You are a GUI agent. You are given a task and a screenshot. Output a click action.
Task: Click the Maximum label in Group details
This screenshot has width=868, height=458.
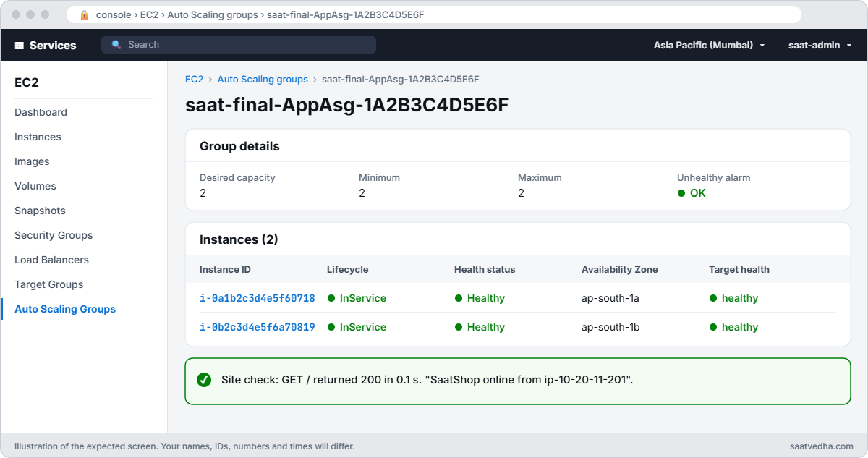point(540,177)
